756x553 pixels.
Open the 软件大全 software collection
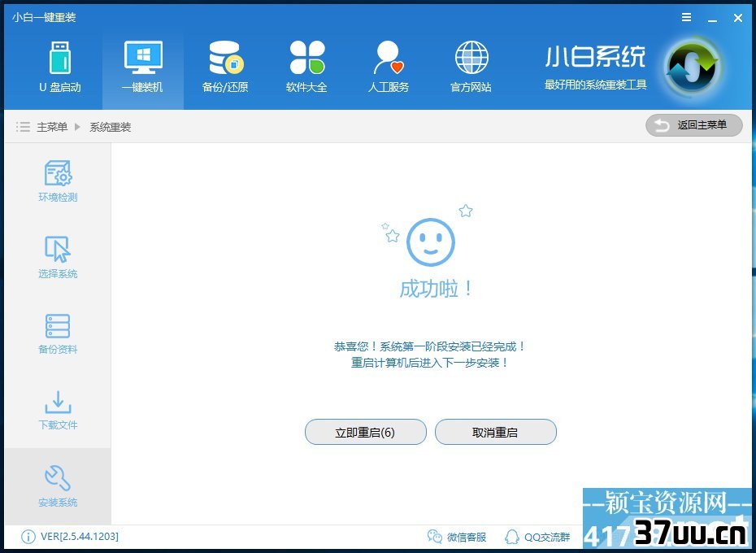tap(306, 67)
